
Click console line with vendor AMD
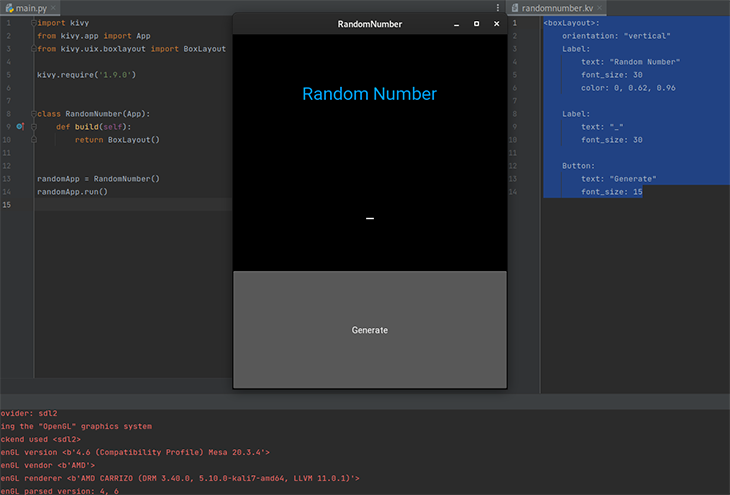(47, 466)
